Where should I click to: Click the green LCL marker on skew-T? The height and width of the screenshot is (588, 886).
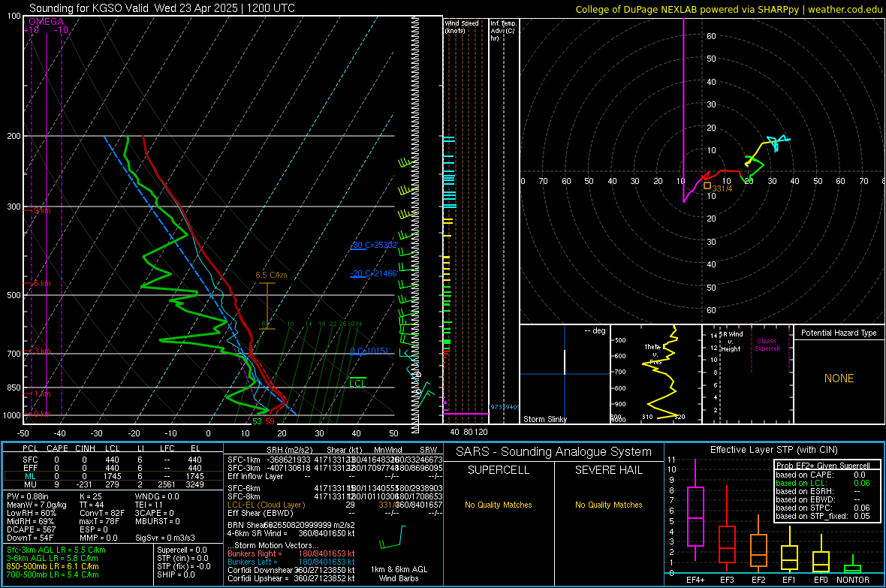[x=357, y=381]
